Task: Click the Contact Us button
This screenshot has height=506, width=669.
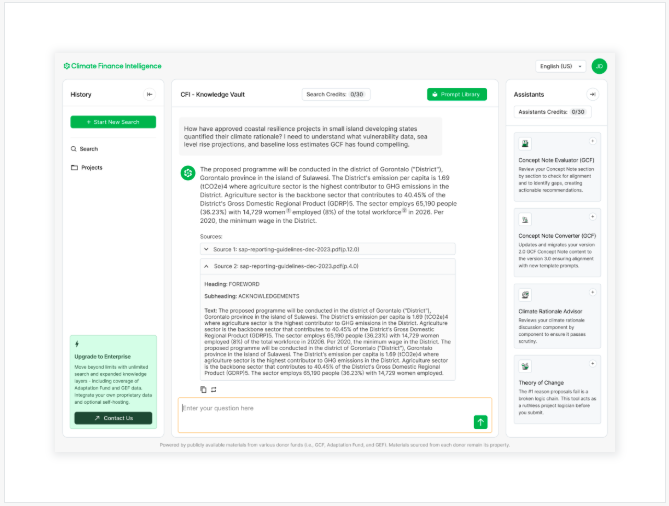Action: pos(113,418)
